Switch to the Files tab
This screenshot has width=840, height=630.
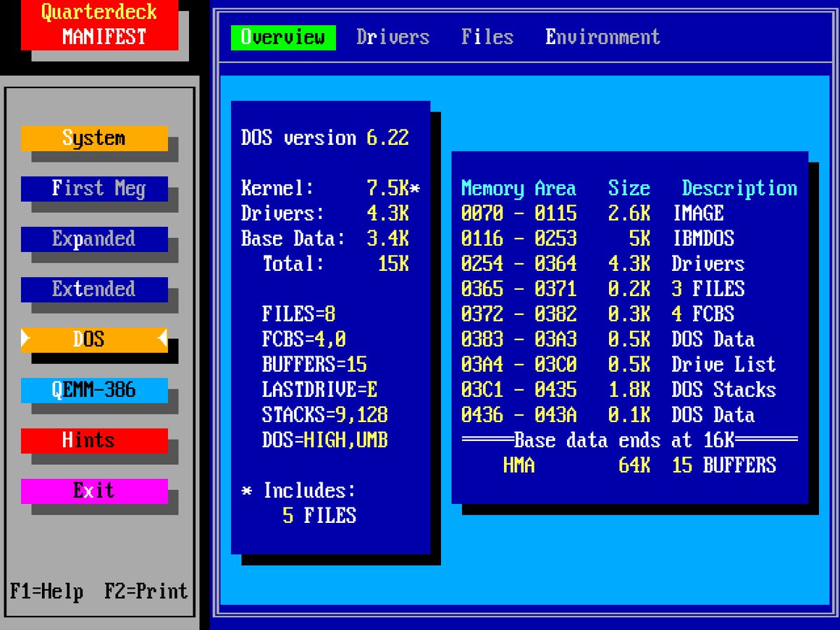coord(487,38)
